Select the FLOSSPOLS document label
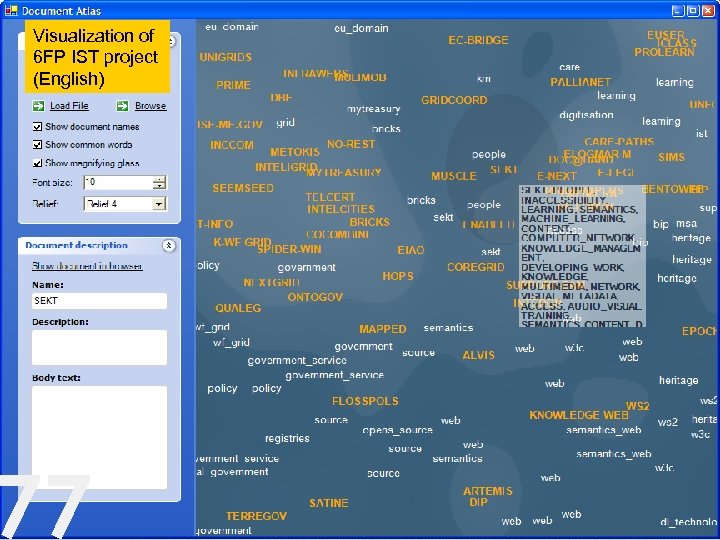 point(365,401)
